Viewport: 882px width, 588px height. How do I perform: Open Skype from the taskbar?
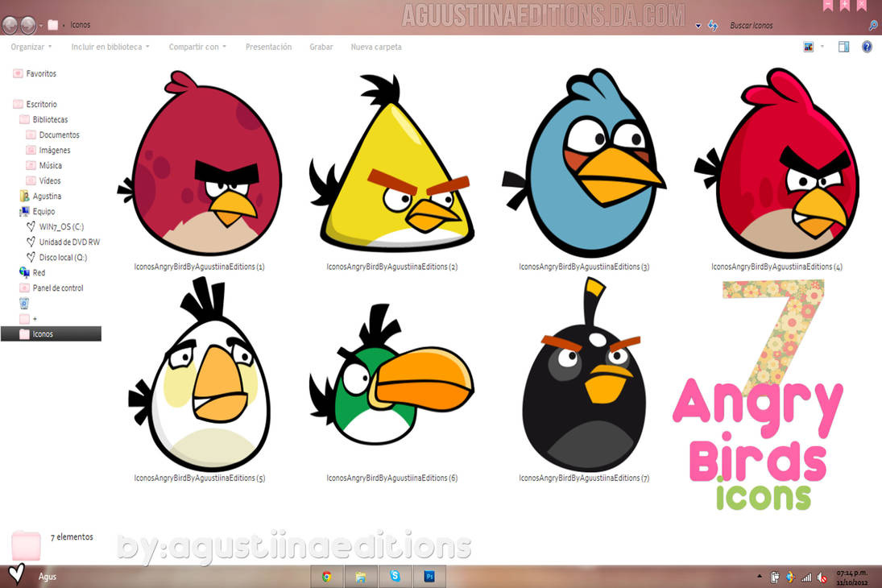(x=395, y=577)
